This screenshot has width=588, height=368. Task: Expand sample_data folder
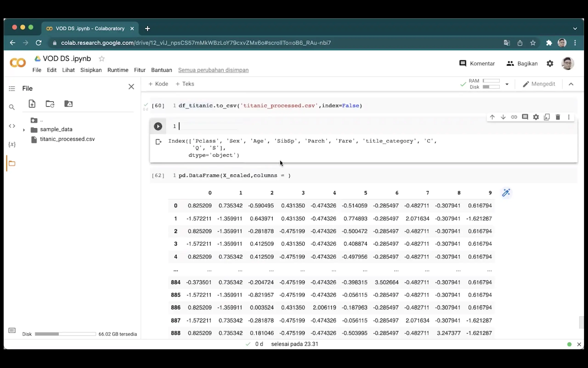coord(24,130)
